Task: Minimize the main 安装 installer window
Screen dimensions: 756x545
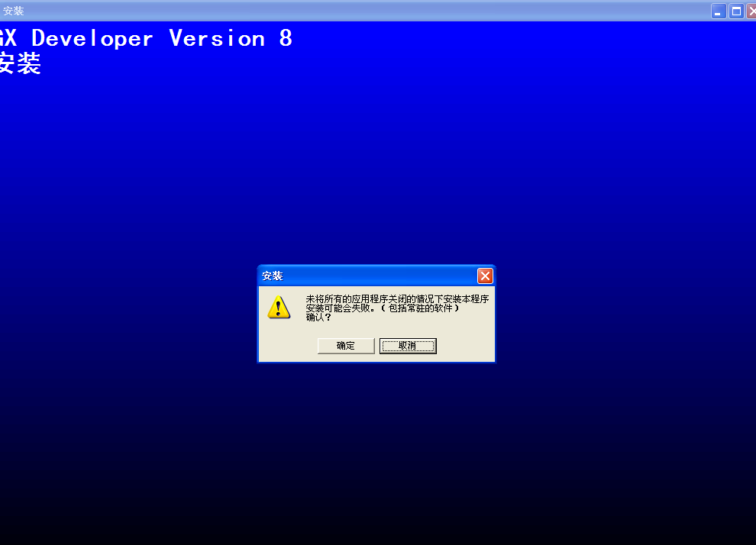Action: coord(719,11)
